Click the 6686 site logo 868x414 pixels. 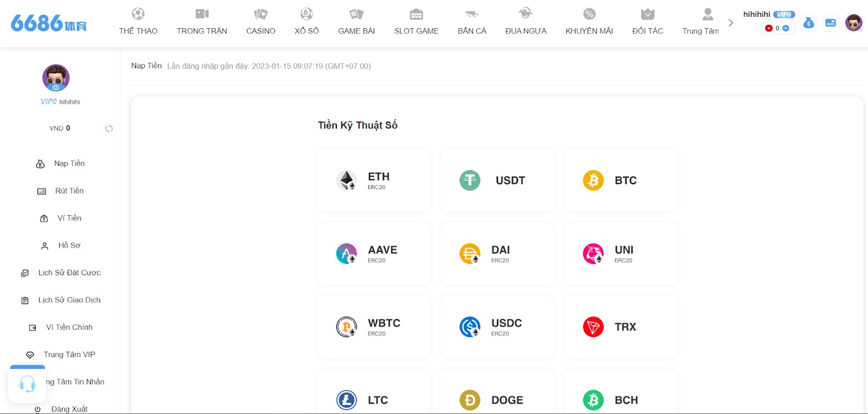click(x=49, y=23)
